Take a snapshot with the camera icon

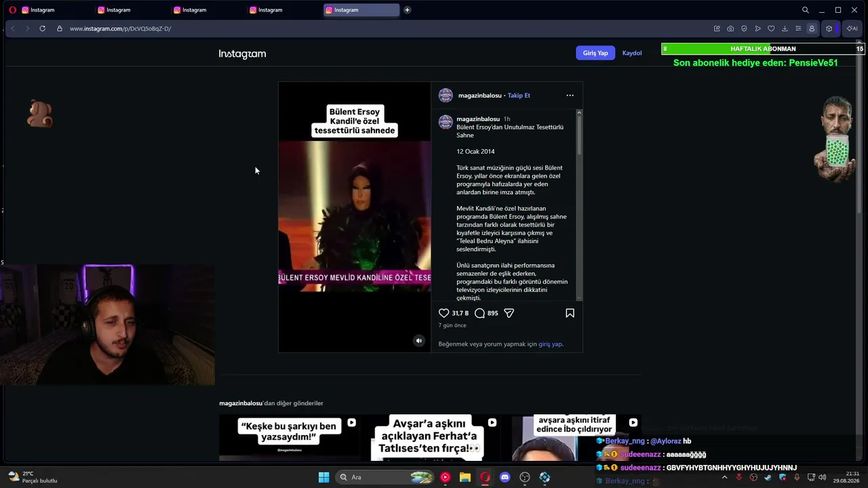730,28
